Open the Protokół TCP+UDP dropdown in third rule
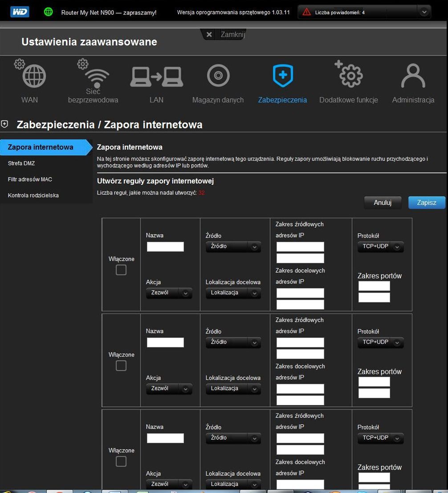448x493 pixels. 380,438
